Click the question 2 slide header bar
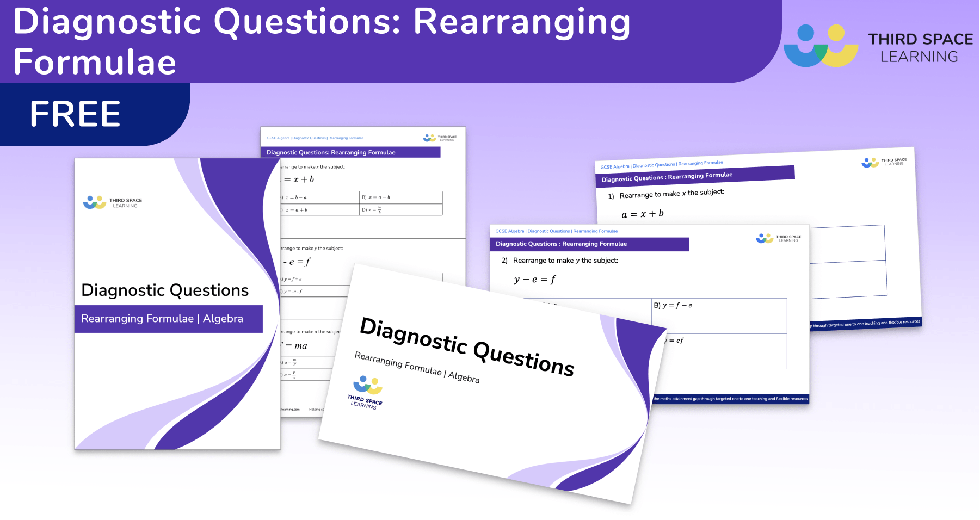The width and height of the screenshot is (980, 520). click(x=589, y=244)
